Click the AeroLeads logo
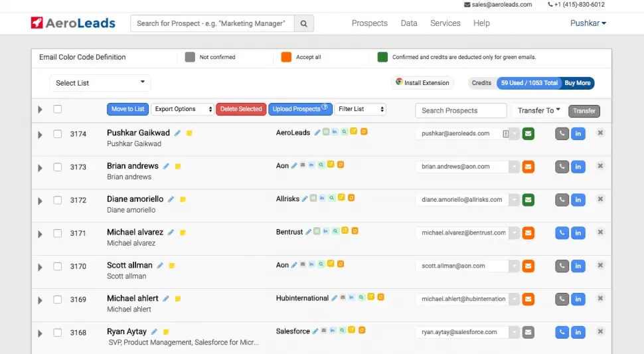644x354 pixels. (73, 23)
